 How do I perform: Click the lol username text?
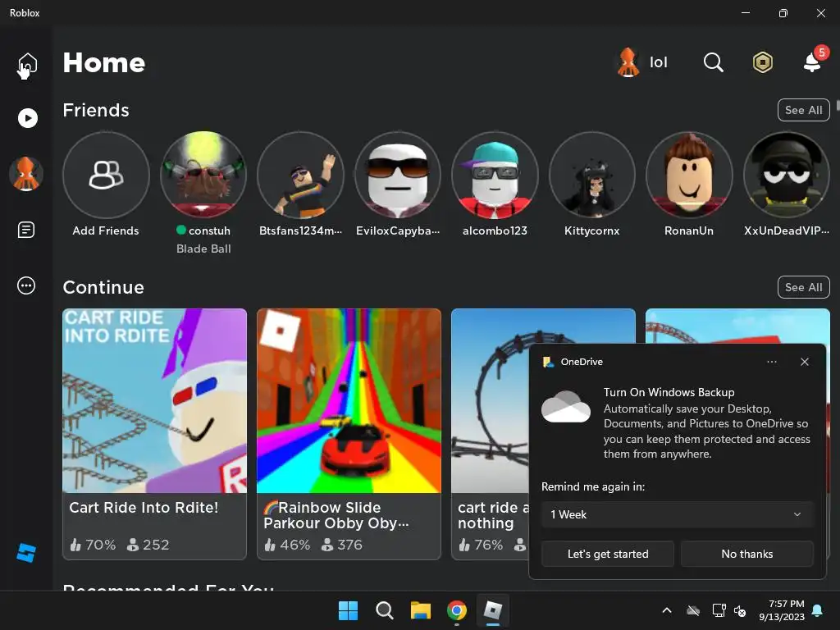[x=659, y=62]
